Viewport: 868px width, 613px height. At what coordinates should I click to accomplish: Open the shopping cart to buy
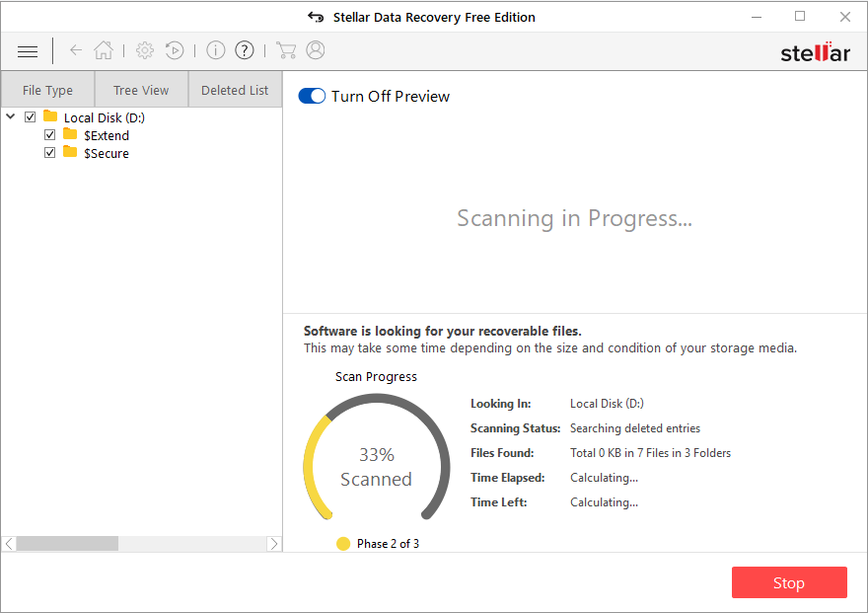(286, 50)
